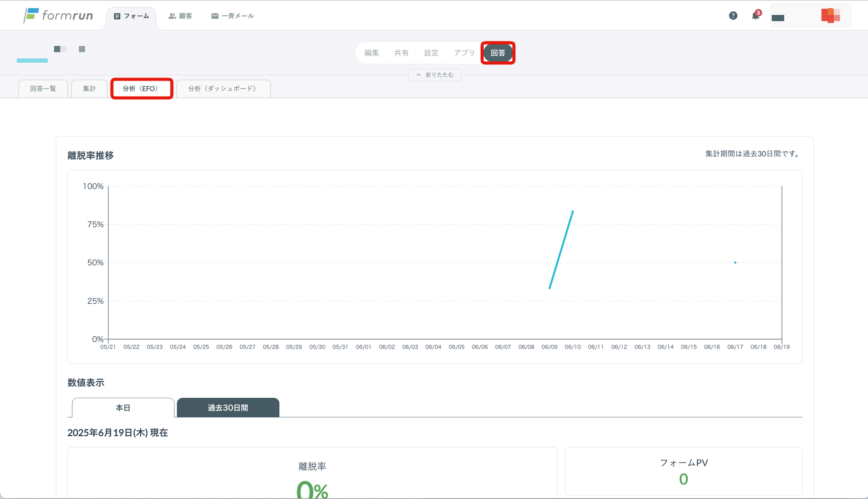Switch to the 顧客 top tab

181,16
